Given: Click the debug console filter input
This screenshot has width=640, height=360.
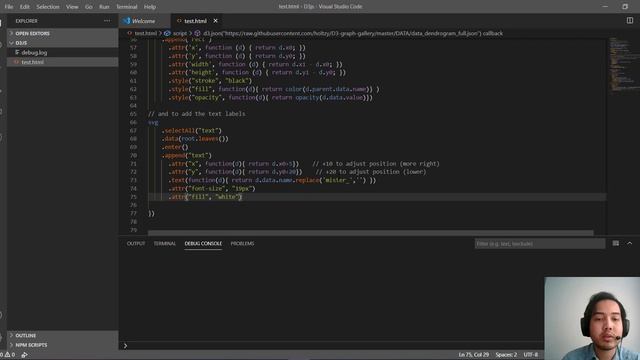Looking at the screenshot, I should [540, 244].
